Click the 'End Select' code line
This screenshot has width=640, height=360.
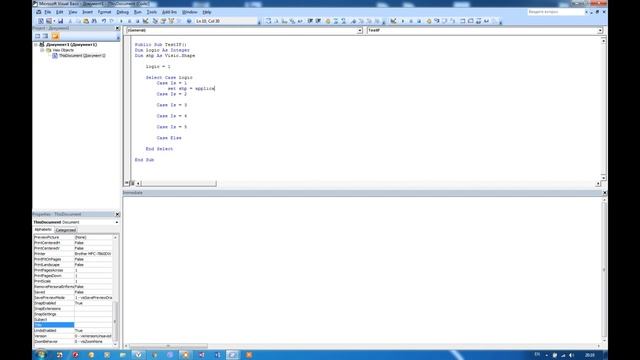[x=159, y=149]
